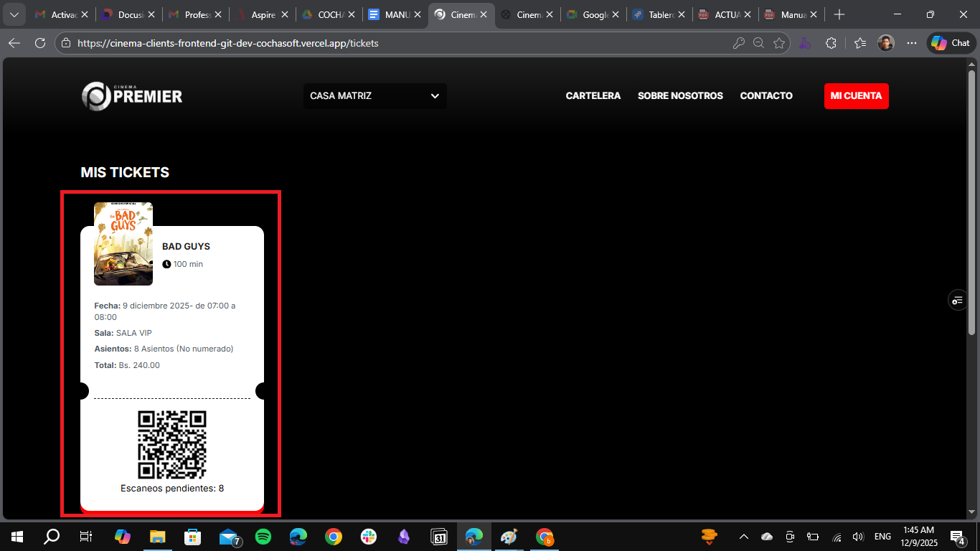Expand the browser tab list chevron
980x551 pixels.
pyautogui.click(x=14, y=14)
